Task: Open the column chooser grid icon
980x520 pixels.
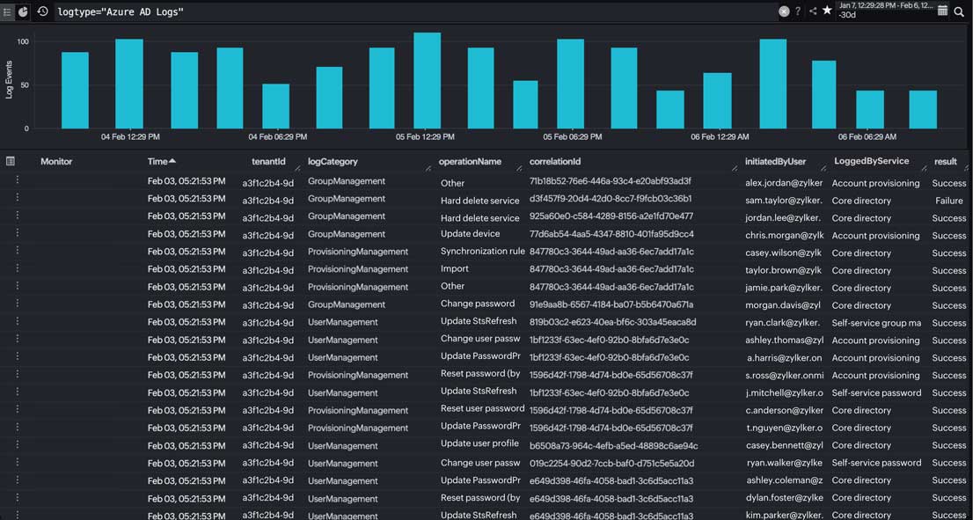Action: tap(11, 161)
